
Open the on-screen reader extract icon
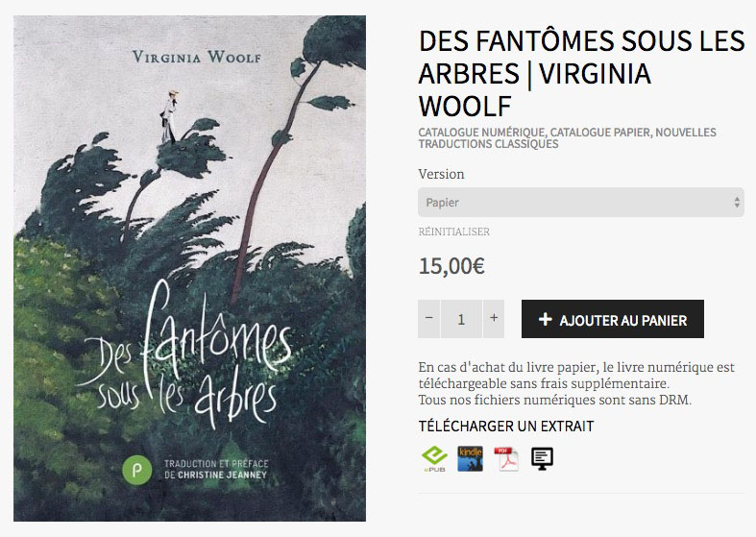click(542, 458)
